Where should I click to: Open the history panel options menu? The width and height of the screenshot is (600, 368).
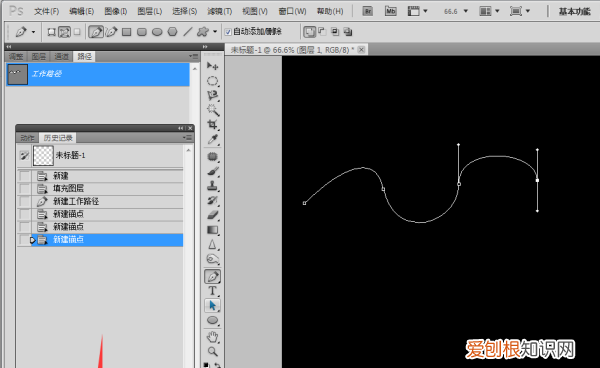coord(188,137)
